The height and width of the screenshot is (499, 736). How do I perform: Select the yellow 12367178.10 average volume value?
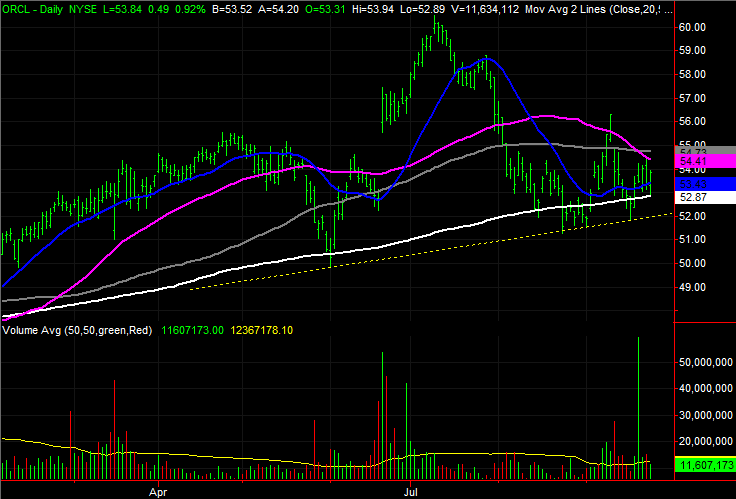261,330
